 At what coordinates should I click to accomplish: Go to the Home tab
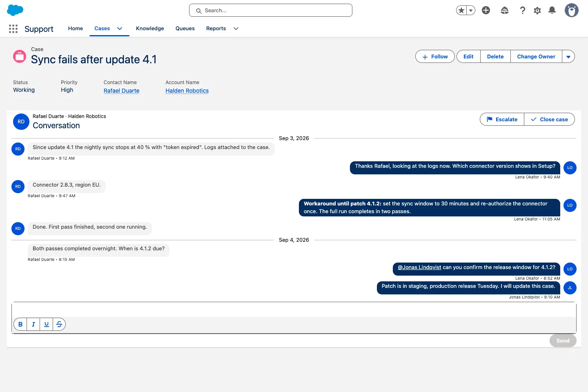pyautogui.click(x=76, y=29)
